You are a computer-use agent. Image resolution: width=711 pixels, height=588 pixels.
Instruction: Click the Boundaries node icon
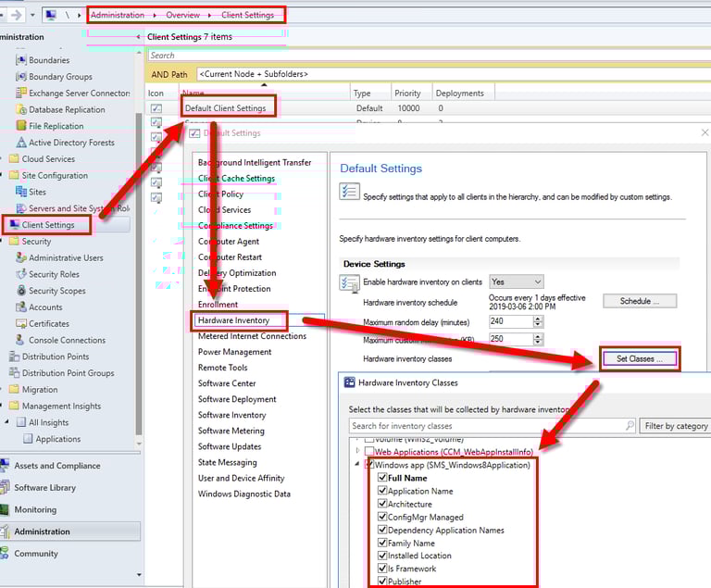click(x=21, y=60)
